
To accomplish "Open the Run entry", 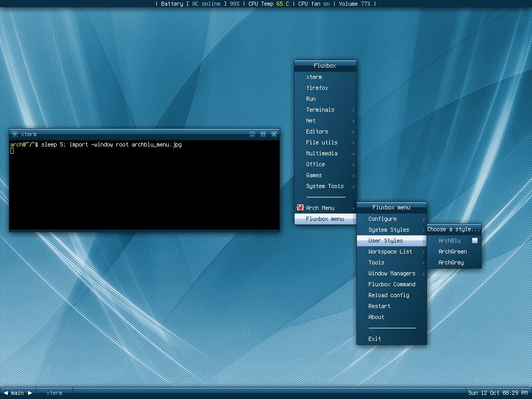I will click(325, 99).
